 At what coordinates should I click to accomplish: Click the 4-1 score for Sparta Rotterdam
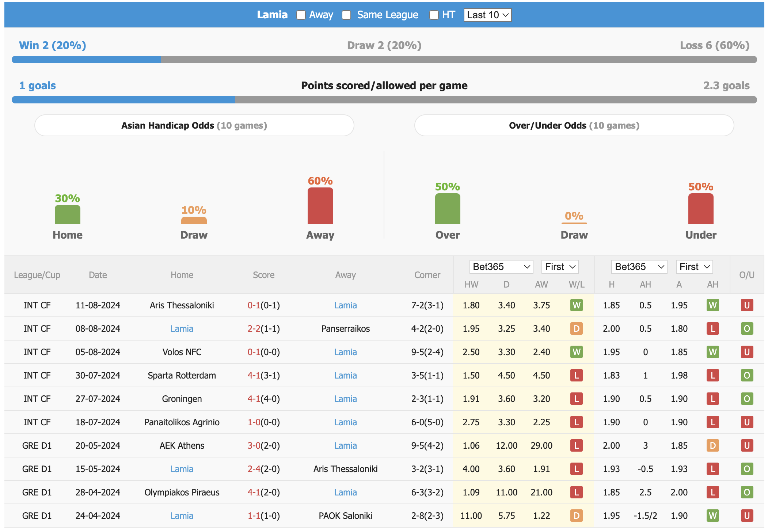pos(254,375)
